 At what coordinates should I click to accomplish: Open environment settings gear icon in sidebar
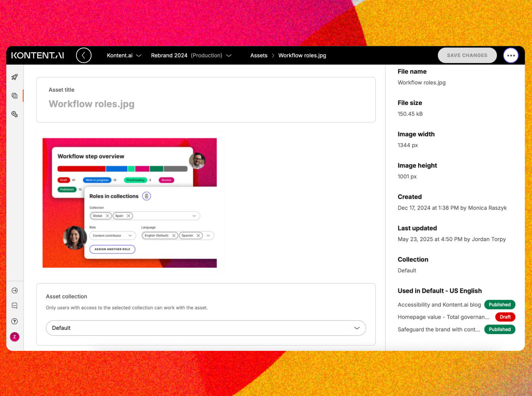tap(15, 114)
